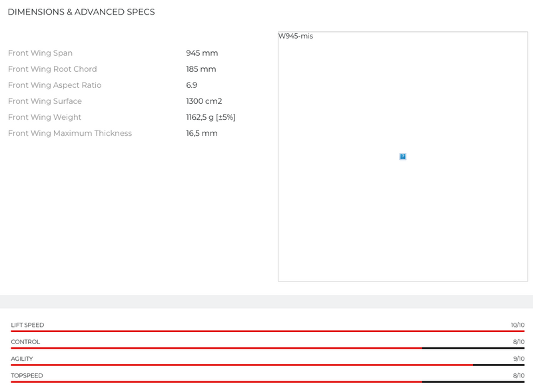The height and width of the screenshot is (392, 533).
Task: Click the 16,5 mm thickness value
Action: [202, 133]
